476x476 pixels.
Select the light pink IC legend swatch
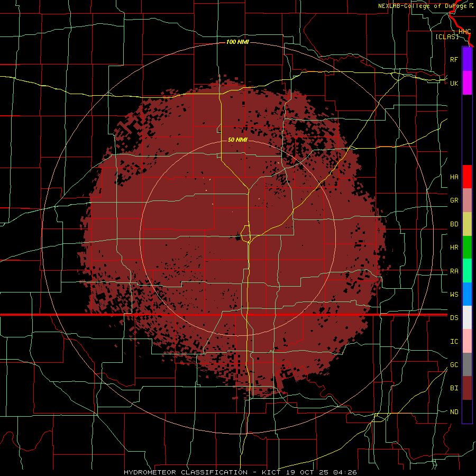click(x=467, y=341)
